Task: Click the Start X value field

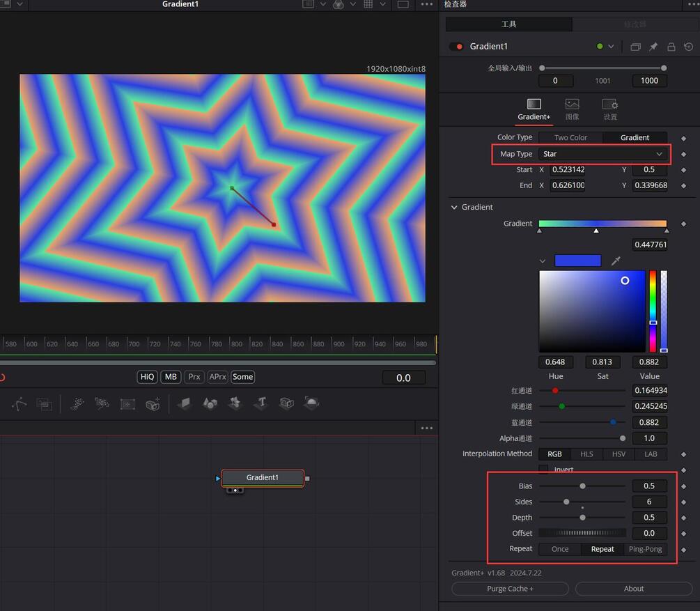Action: pos(568,170)
